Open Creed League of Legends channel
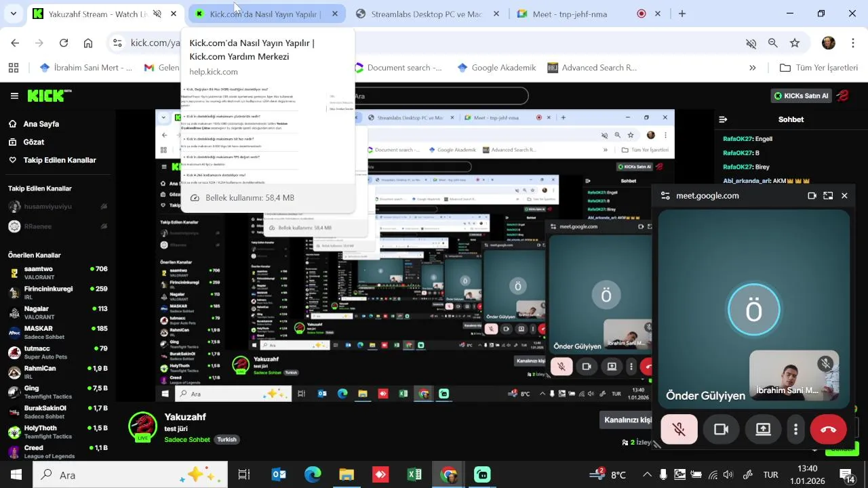The width and height of the screenshot is (868, 488). point(57,452)
